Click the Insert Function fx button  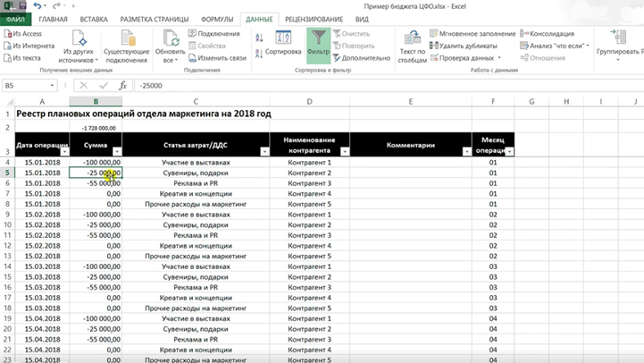click(122, 86)
